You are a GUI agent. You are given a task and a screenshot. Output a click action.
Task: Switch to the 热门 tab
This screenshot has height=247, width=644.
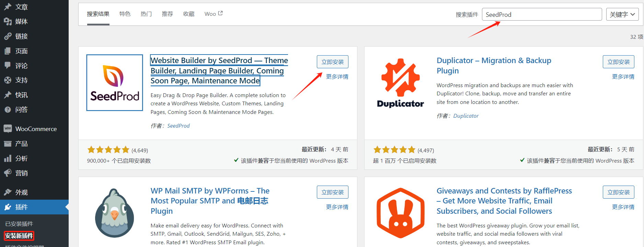pos(146,14)
